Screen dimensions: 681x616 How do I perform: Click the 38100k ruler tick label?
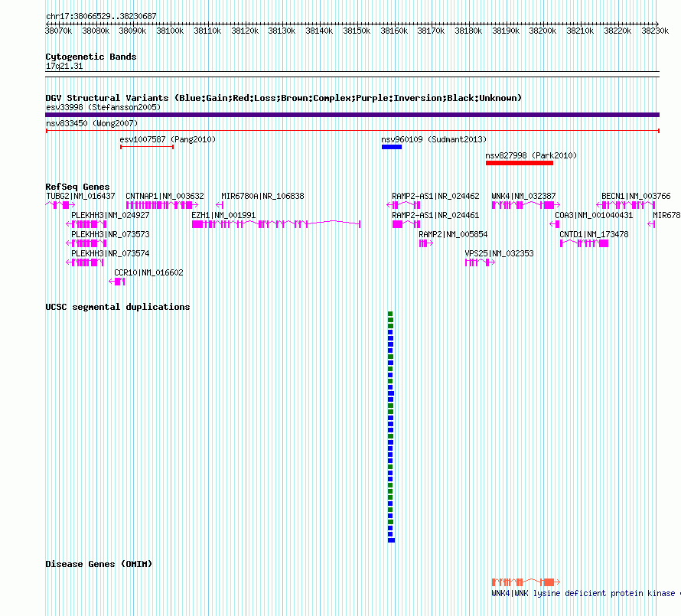coord(170,31)
